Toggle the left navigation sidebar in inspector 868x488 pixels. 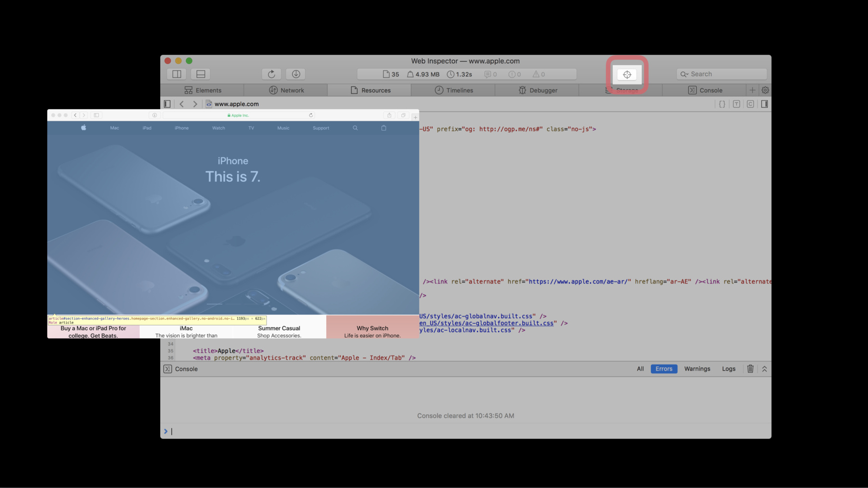click(167, 104)
